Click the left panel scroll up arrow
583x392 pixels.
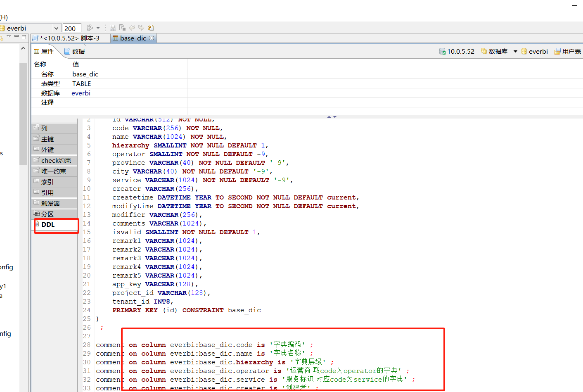point(23,48)
